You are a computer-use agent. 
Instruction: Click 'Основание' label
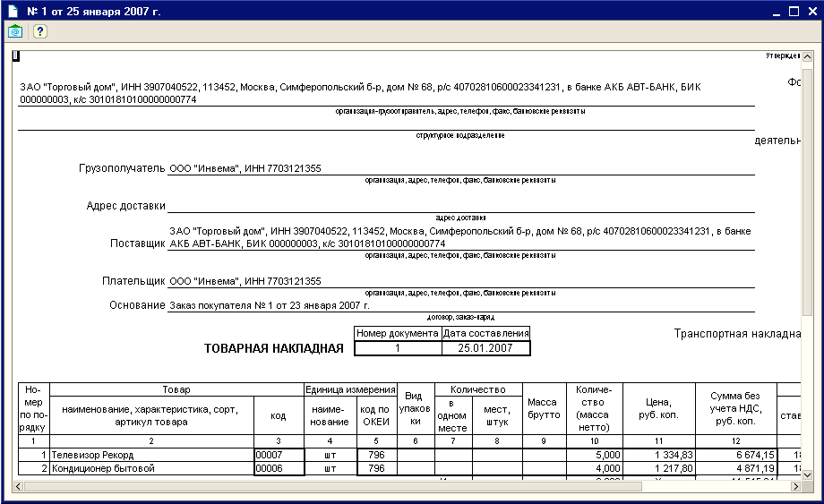coord(137,305)
